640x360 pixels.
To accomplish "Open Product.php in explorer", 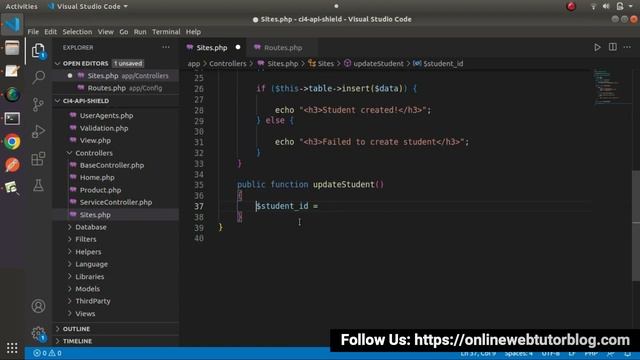I will [100, 190].
